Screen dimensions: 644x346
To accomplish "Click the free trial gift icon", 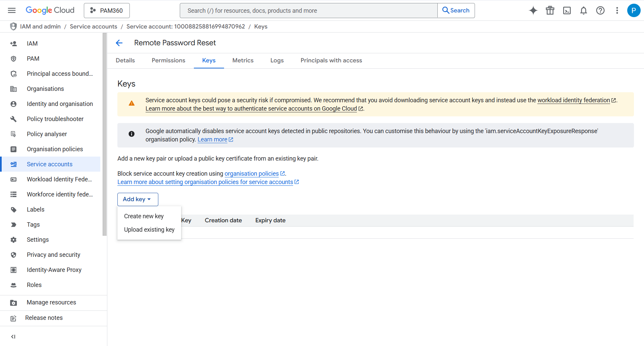I will (x=550, y=10).
